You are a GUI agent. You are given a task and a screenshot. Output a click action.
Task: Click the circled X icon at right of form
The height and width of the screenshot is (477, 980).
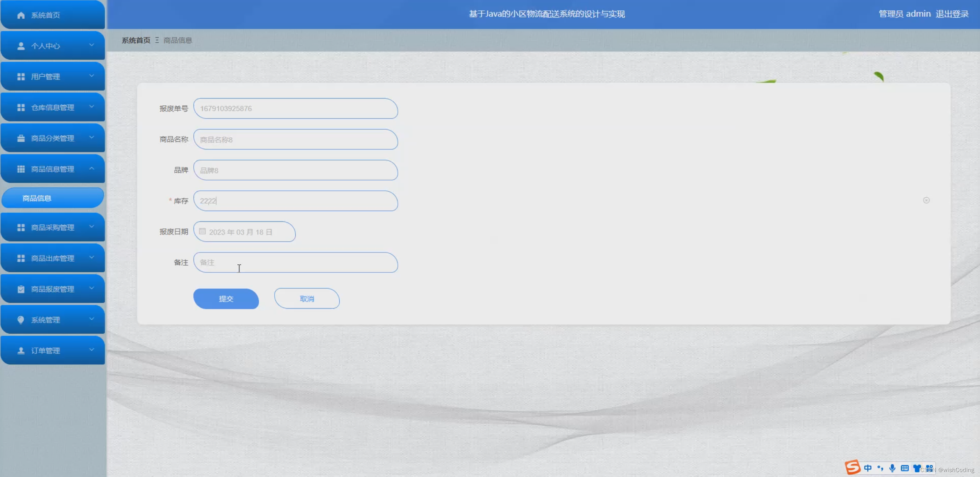click(x=926, y=200)
